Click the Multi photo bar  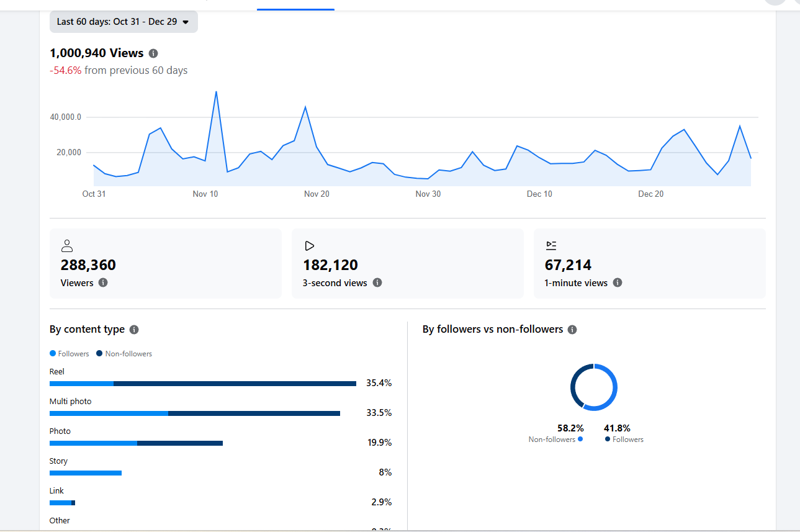pos(194,413)
